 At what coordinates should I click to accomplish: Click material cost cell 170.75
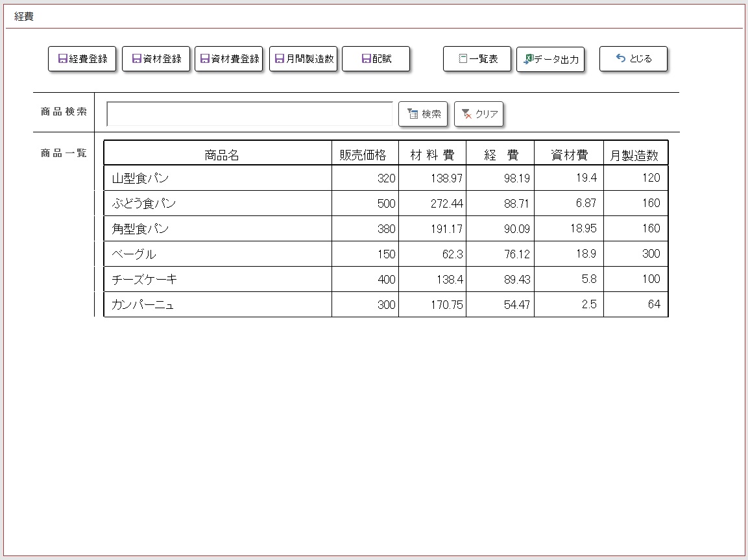point(433,304)
